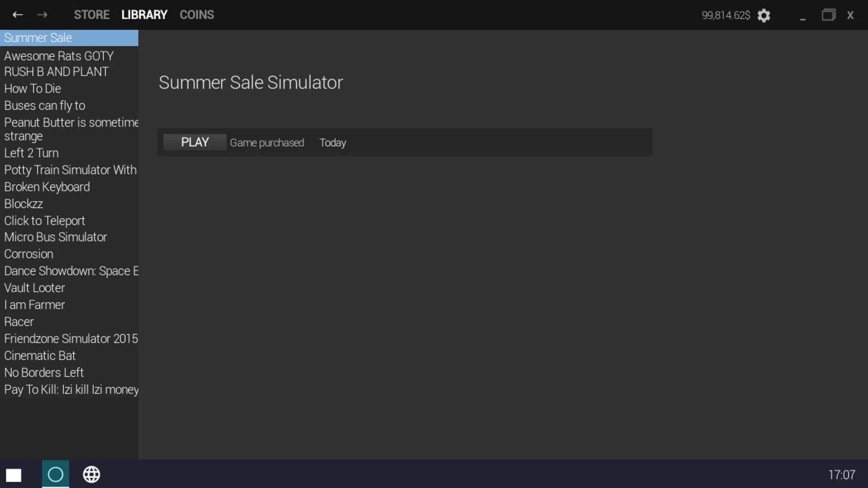Select Broken Keyboard in the sidebar
Screen dimensions: 868x488
pyautogui.click(x=47, y=187)
